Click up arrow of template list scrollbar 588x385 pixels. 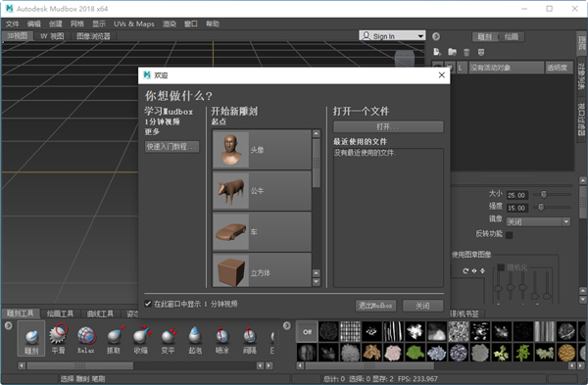click(317, 133)
